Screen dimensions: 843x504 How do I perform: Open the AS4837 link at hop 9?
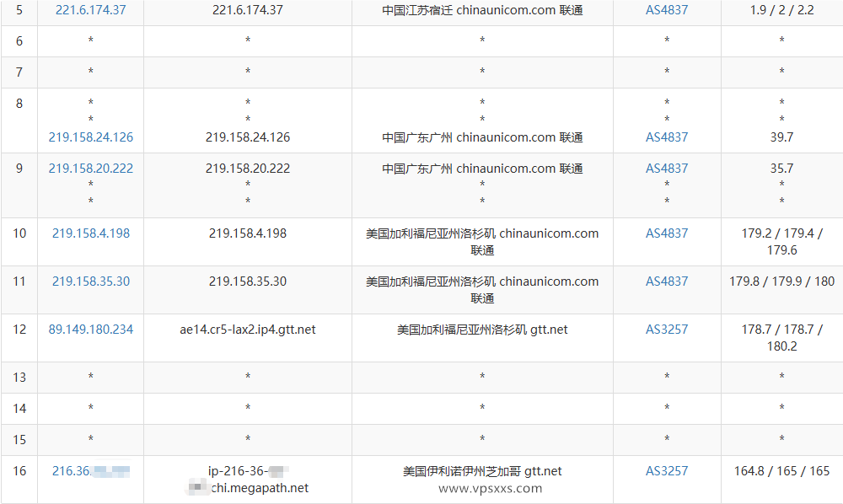click(667, 168)
